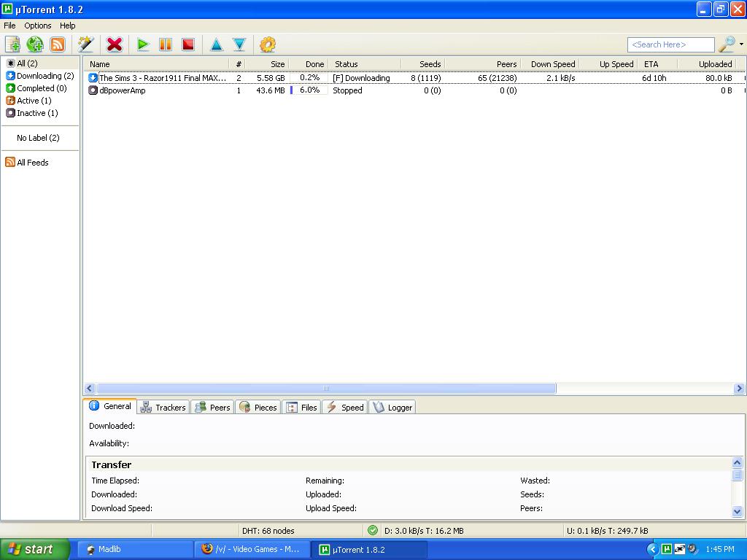The width and height of the screenshot is (747, 560).
Task: Pause torrent using the pause icon
Action: click(166, 44)
